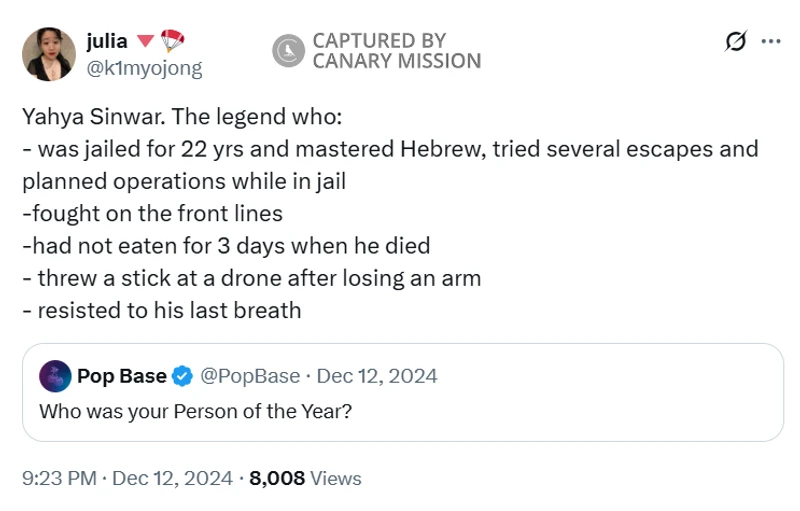Select the "Pop Base" account name
Screen dimensions: 800x511
click(122, 376)
